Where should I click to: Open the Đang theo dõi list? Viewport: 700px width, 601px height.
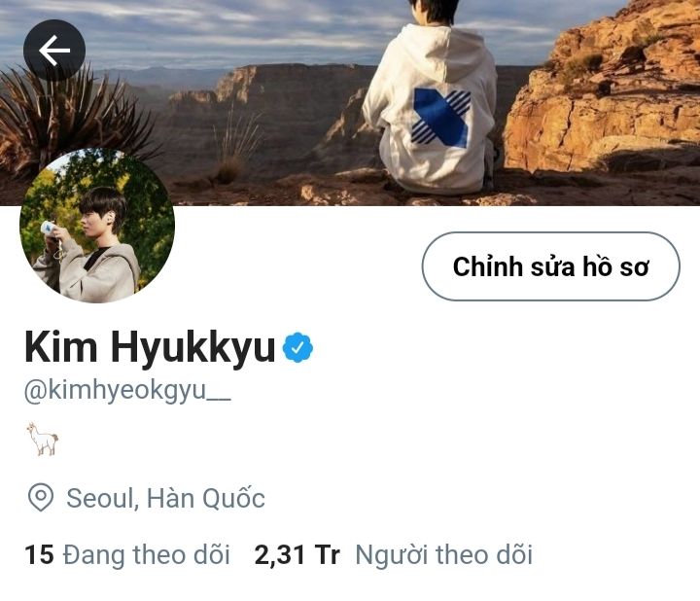(x=147, y=555)
